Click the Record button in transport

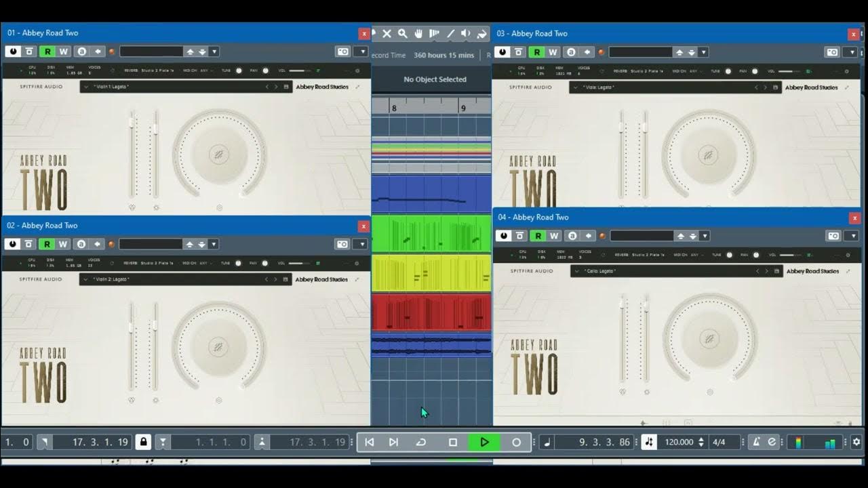[516, 442]
